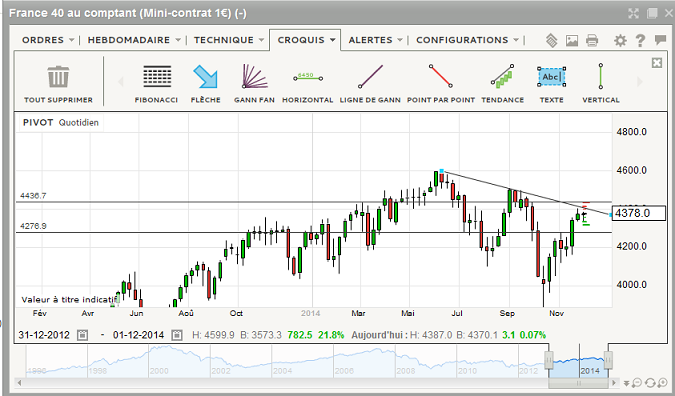Select the Fibonacci drawing tool
Screen dimensions: 675x396
click(x=157, y=77)
